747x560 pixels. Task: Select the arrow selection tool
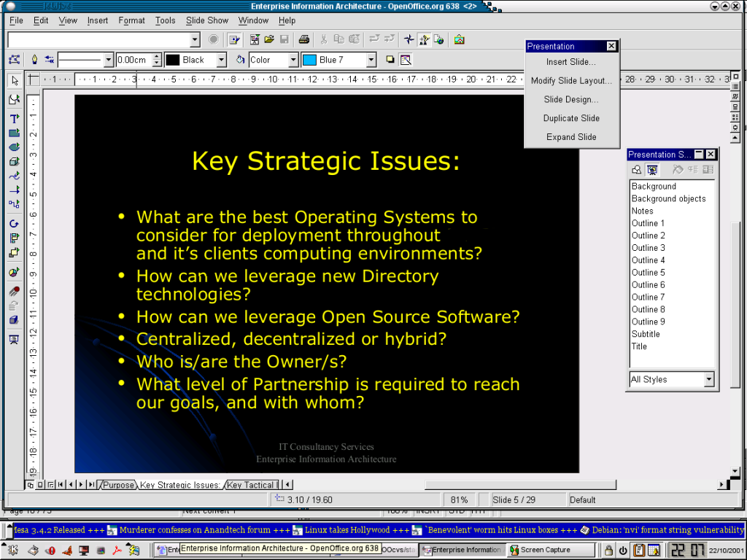[14, 80]
